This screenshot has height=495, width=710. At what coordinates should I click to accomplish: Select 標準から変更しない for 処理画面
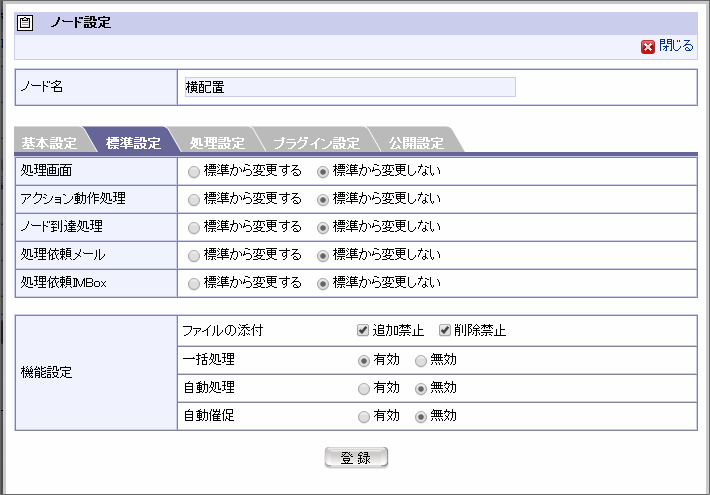tap(322, 172)
